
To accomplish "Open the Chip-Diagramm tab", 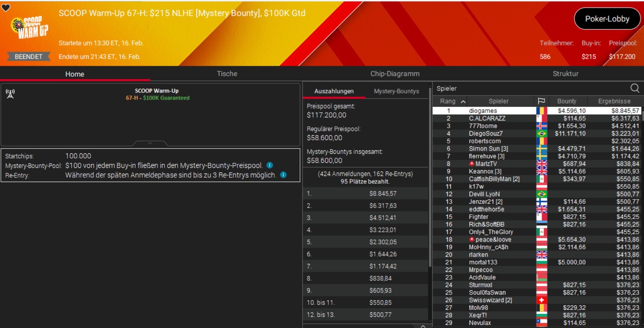I will click(x=395, y=74).
